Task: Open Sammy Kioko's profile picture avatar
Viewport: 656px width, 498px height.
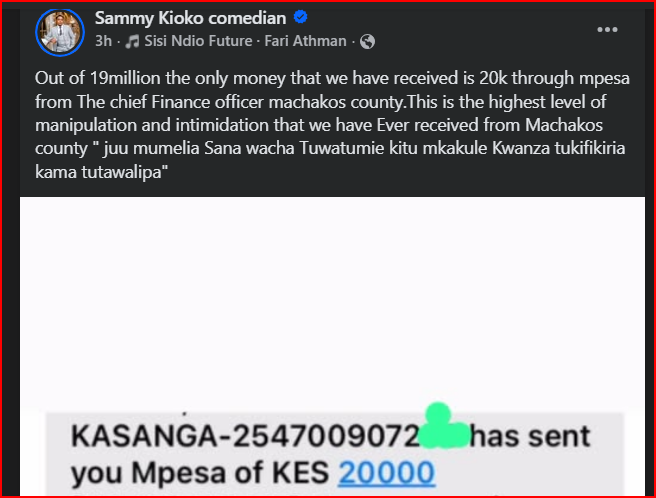Action: coord(60,32)
